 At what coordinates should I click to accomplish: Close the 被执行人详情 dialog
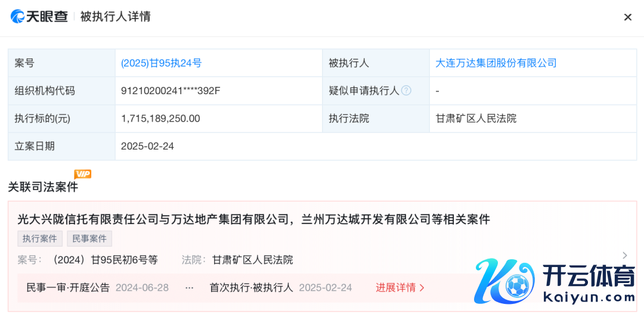point(627,17)
